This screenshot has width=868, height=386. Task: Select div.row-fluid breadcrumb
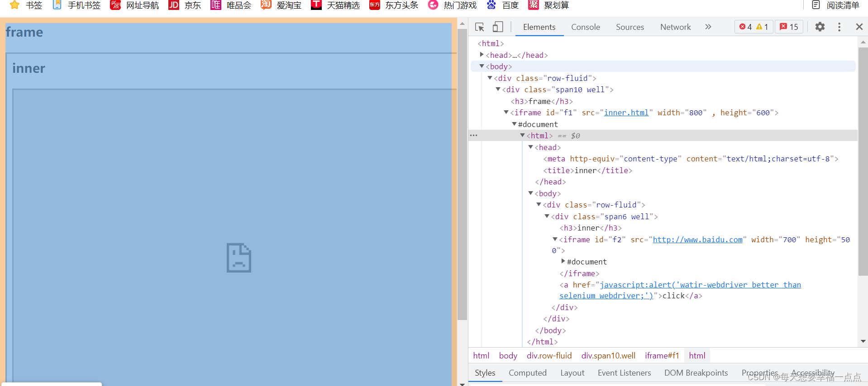549,356
